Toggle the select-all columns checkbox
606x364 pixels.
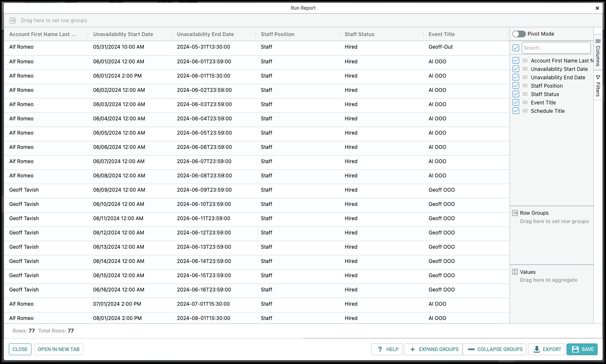pyautogui.click(x=516, y=48)
